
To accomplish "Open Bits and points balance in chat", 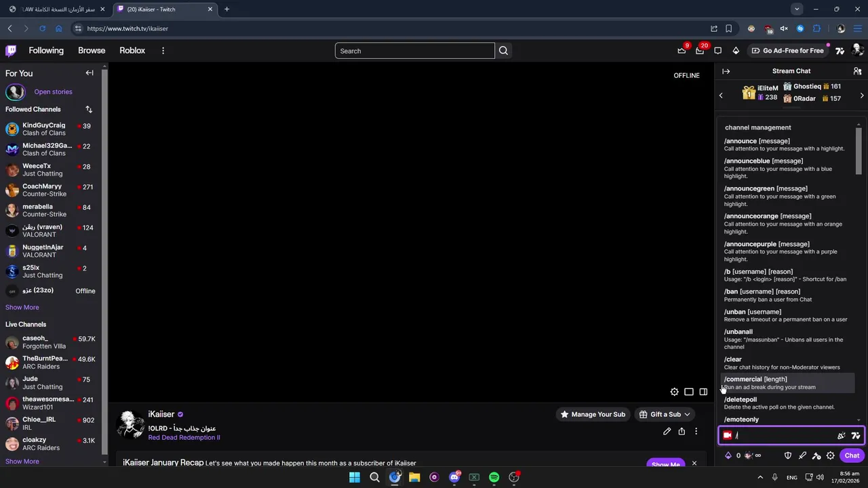I will click(x=743, y=455).
